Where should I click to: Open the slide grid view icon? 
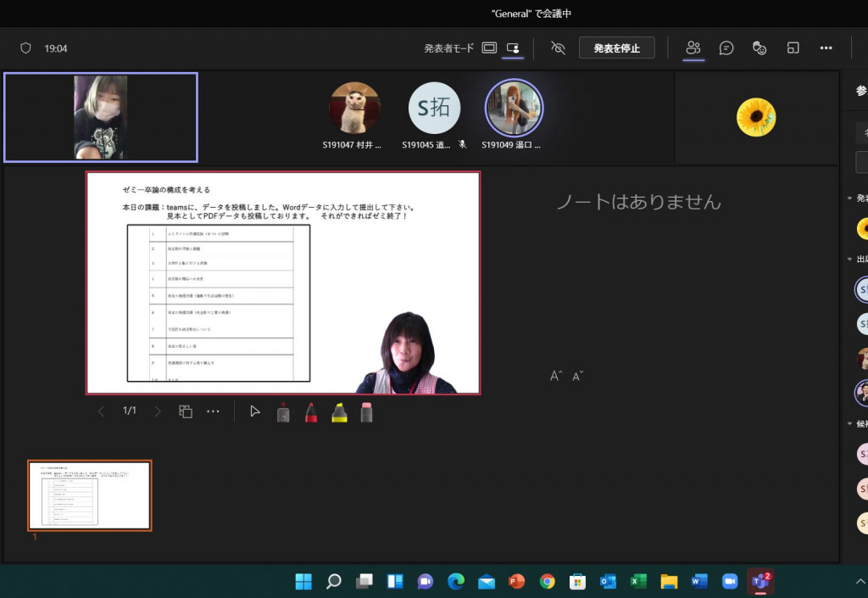pyautogui.click(x=186, y=411)
